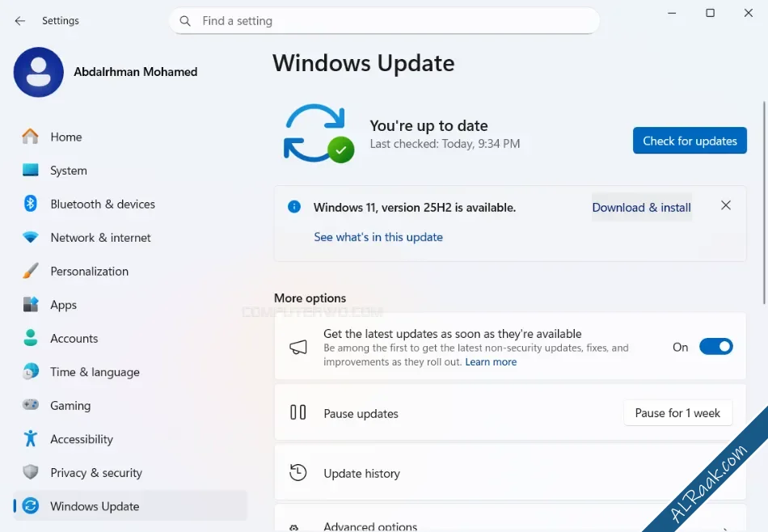Open the Pause for 1 week selector
768x532 pixels.
click(x=678, y=413)
